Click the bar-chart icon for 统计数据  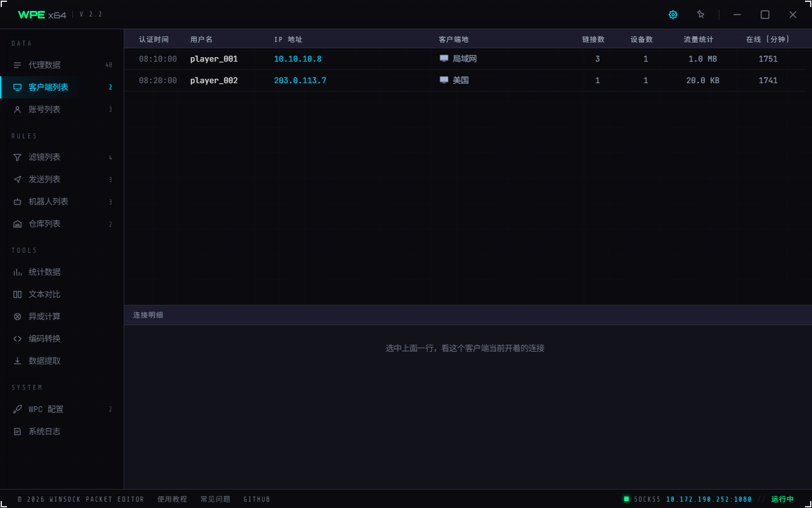(17, 272)
